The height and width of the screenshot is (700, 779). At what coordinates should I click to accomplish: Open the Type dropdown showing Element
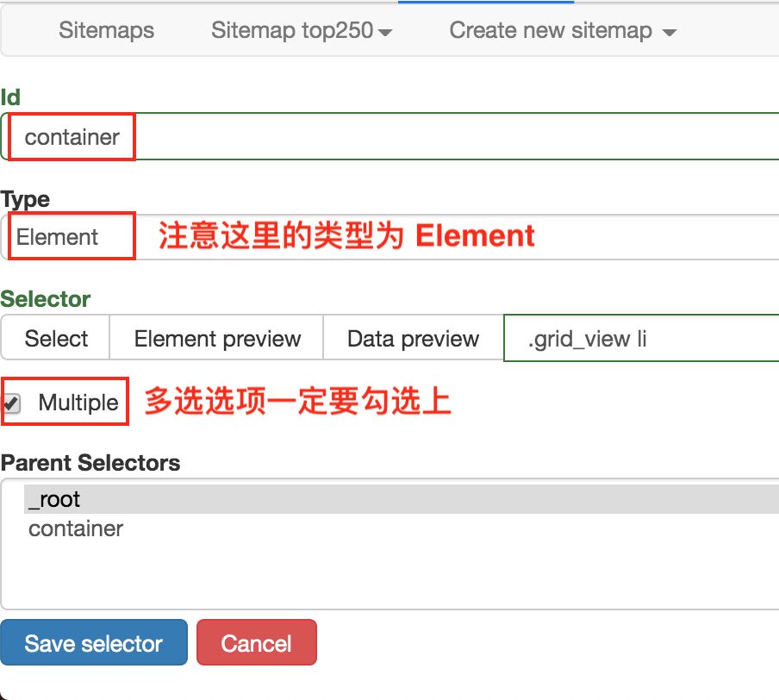click(388, 237)
